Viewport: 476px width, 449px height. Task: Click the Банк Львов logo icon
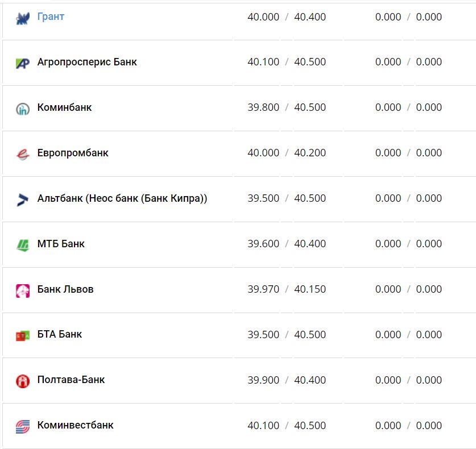point(22,290)
